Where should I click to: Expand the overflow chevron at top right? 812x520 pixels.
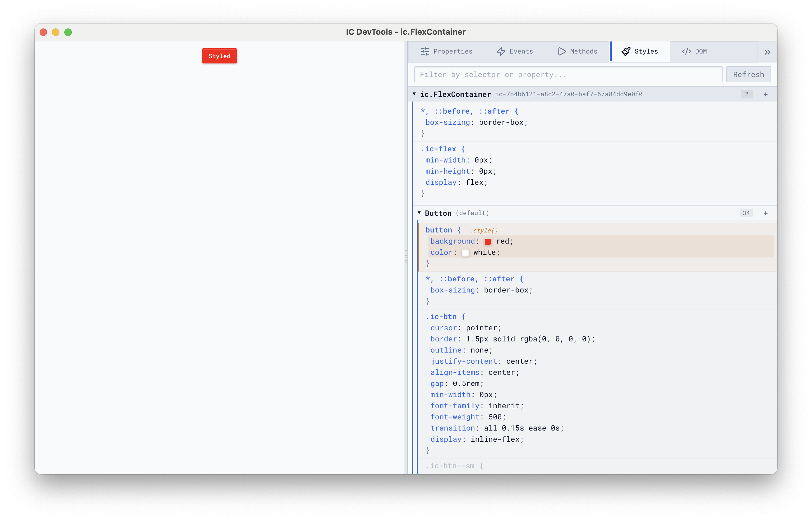(x=767, y=52)
